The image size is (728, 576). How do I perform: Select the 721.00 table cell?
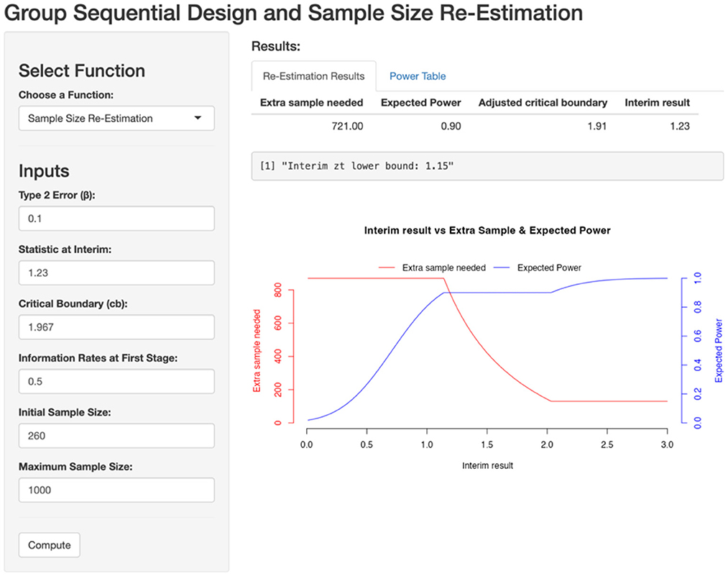[347, 127]
